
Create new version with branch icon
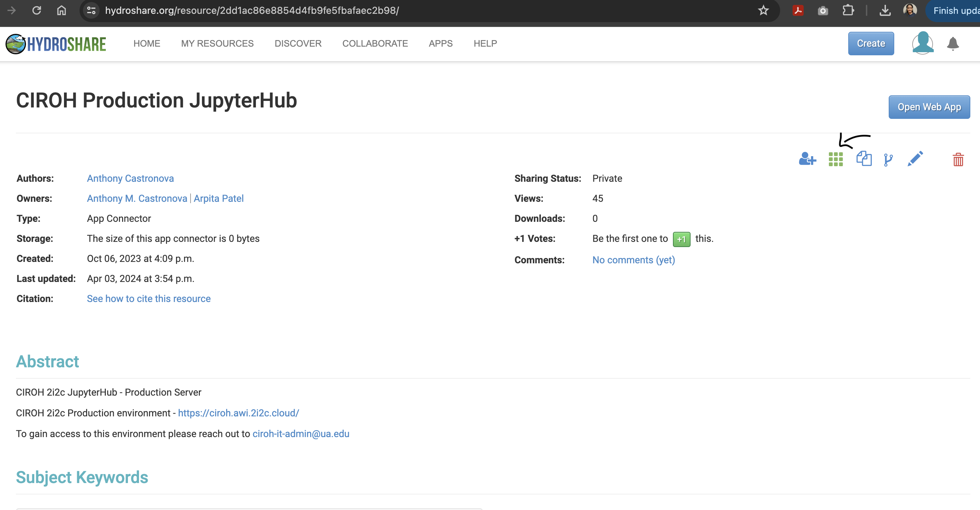pos(888,160)
